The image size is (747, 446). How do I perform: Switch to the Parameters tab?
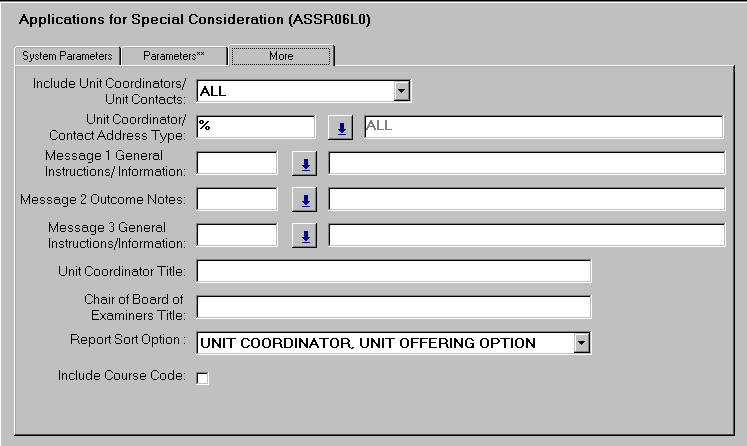click(x=173, y=56)
